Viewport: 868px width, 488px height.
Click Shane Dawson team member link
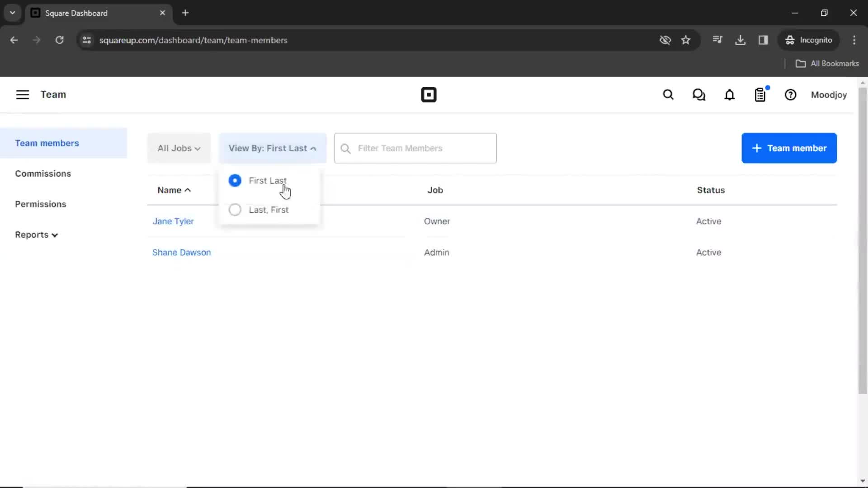(181, 252)
